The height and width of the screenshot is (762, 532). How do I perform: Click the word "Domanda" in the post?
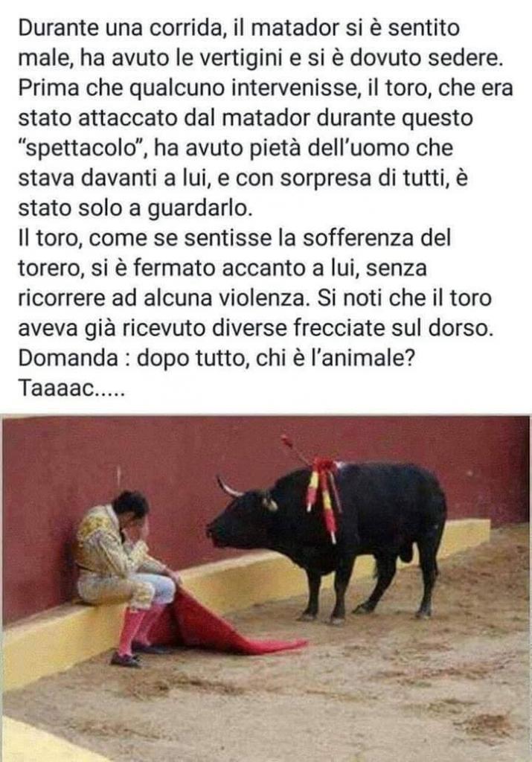point(68,358)
